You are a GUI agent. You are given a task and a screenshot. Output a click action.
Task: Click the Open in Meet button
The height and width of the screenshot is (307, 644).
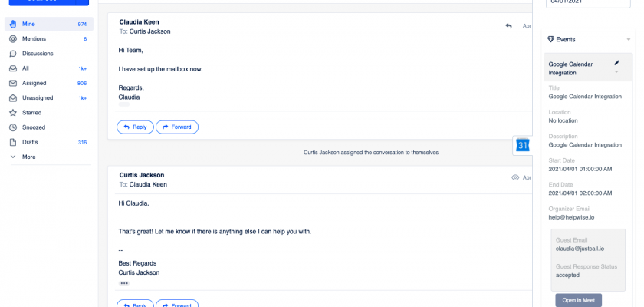click(x=578, y=300)
